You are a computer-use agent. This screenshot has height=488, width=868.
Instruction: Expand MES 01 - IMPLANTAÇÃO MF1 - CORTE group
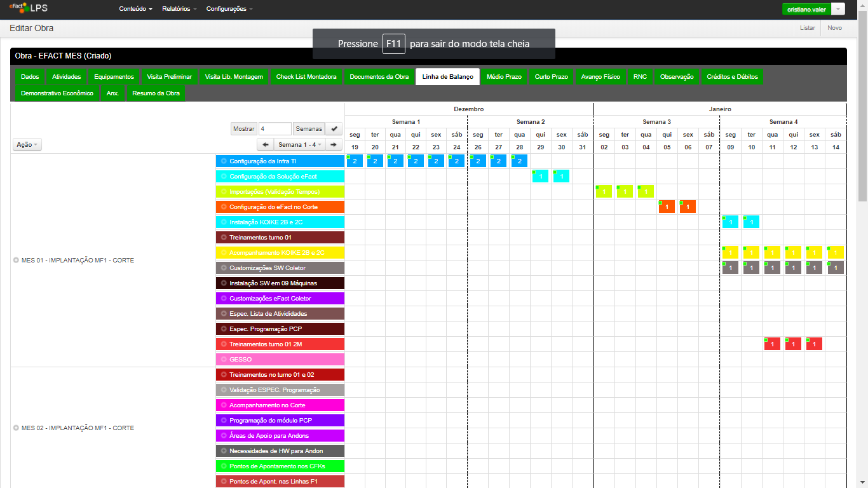coord(16,261)
